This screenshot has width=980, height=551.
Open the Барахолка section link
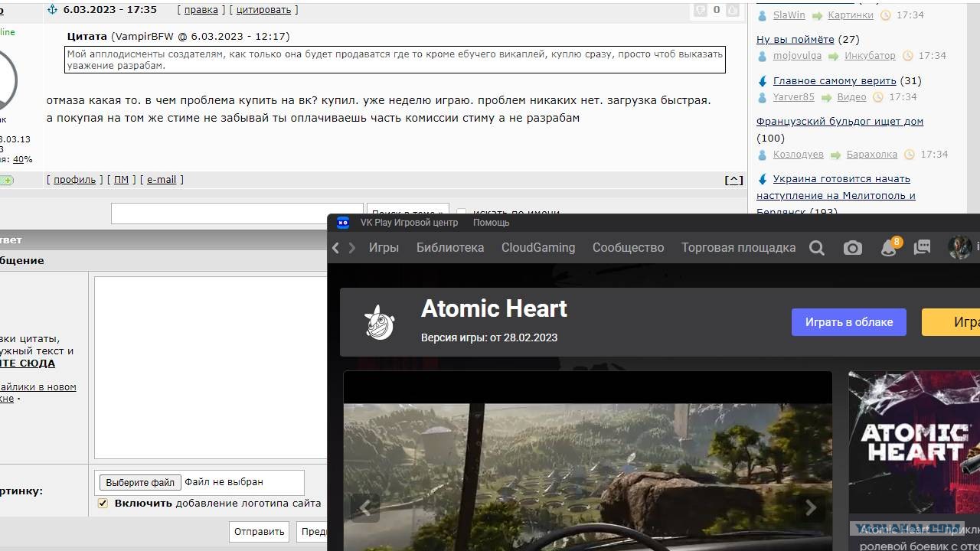[x=872, y=155]
